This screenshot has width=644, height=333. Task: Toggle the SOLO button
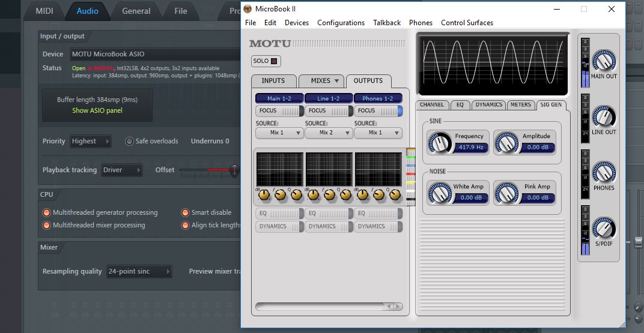coord(266,61)
